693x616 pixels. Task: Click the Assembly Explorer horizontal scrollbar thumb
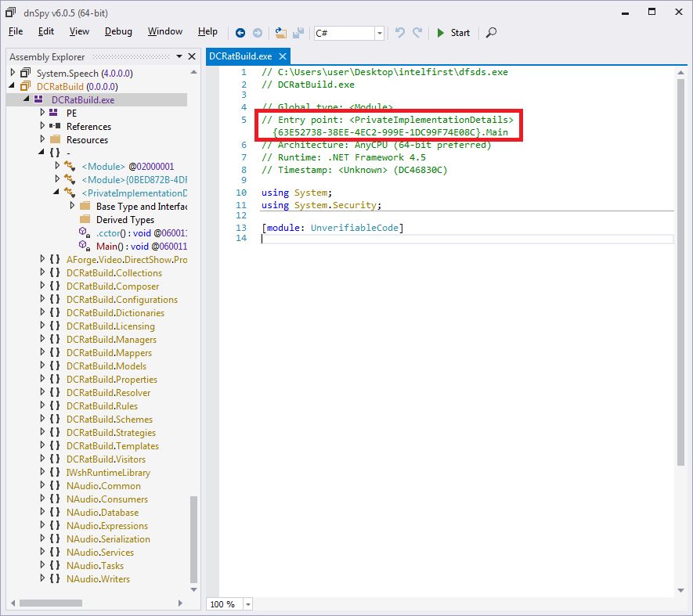pyautogui.click(x=51, y=603)
